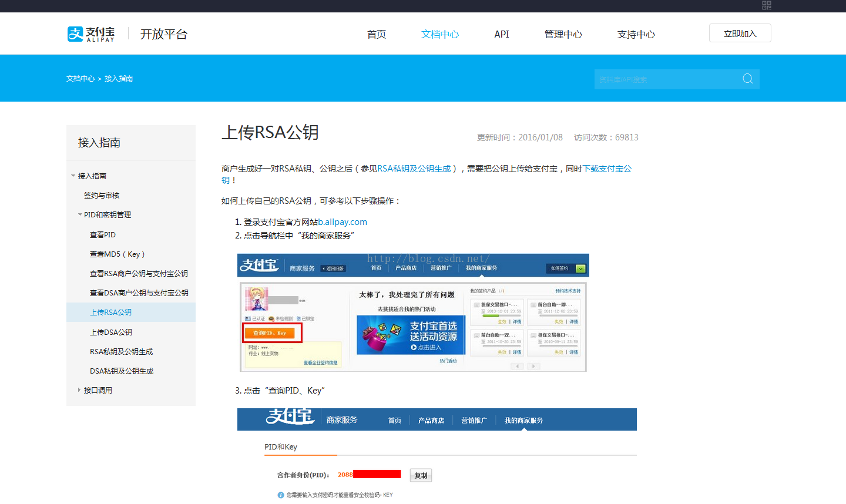Expand the 接口调用 section arrow

click(x=79, y=389)
